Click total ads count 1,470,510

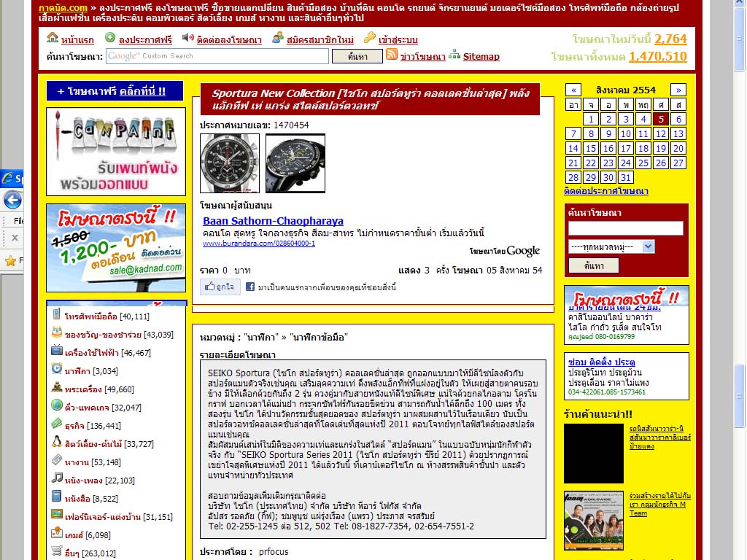658,57
